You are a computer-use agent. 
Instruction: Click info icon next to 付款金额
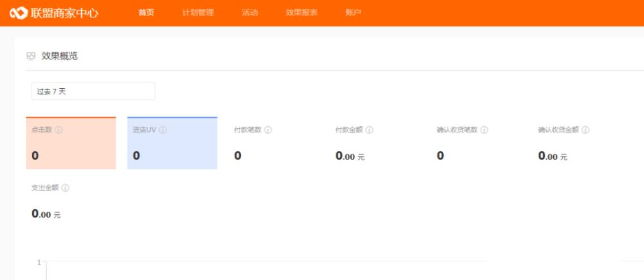[369, 130]
